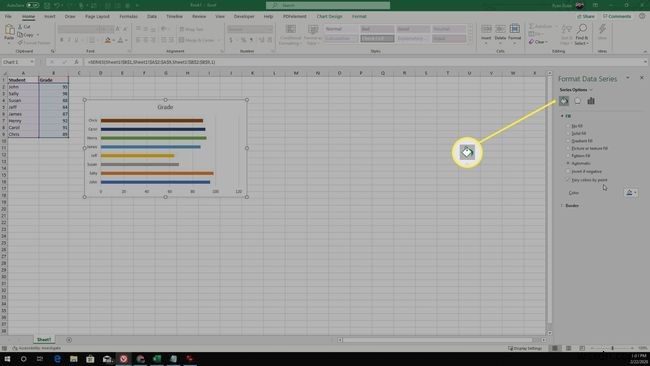Open Series Options bar-chart tab
The image size is (650, 366).
(x=591, y=101)
